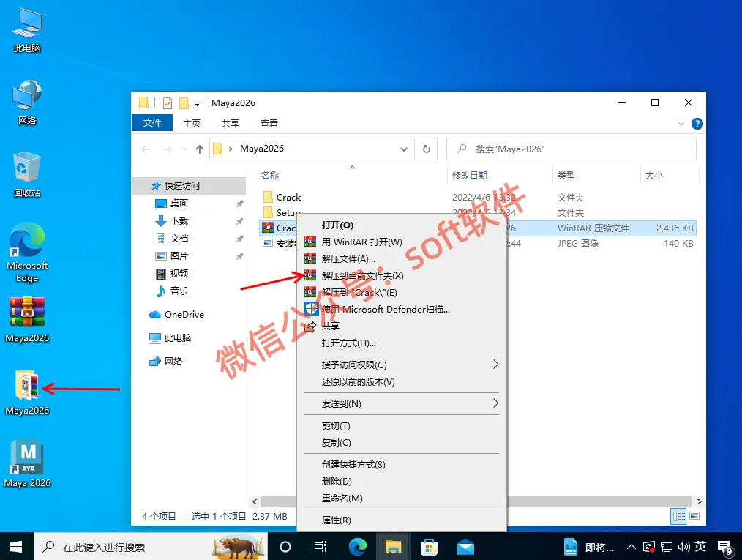Expand 快速访问 in navigation pane
This screenshot has width=742, height=560.
coord(181,185)
